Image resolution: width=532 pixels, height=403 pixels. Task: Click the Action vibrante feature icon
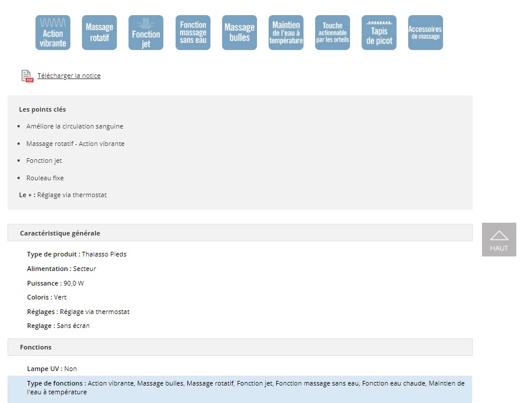pyautogui.click(x=53, y=33)
